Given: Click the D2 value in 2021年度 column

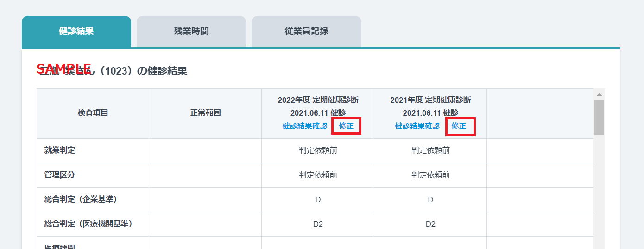Looking at the screenshot, I should 430,224.
